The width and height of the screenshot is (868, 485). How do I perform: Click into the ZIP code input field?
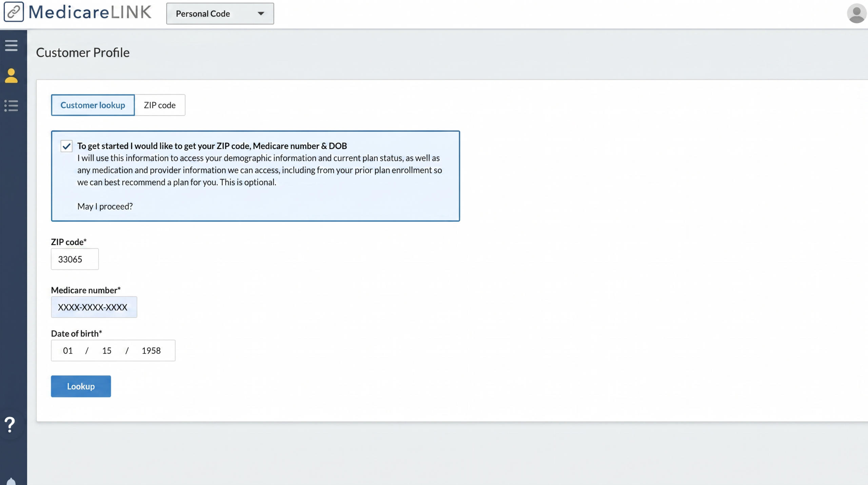pos(75,259)
